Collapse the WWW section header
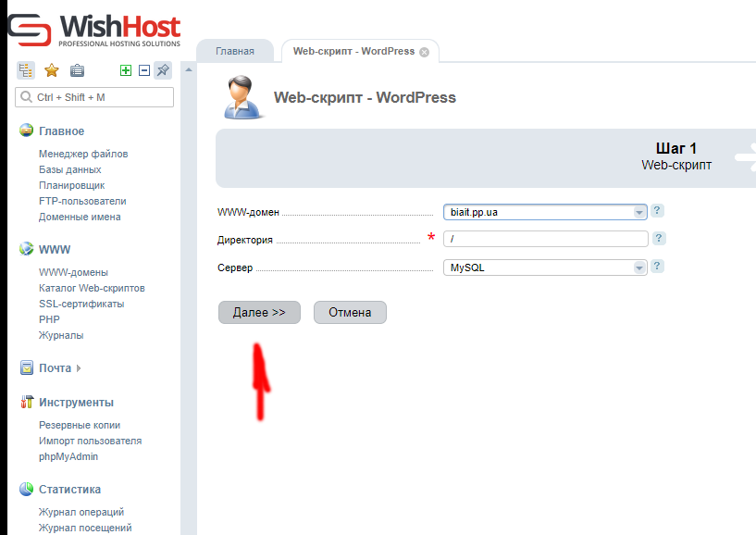The height and width of the screenshot is (535, 756). [x=55, y=249]
